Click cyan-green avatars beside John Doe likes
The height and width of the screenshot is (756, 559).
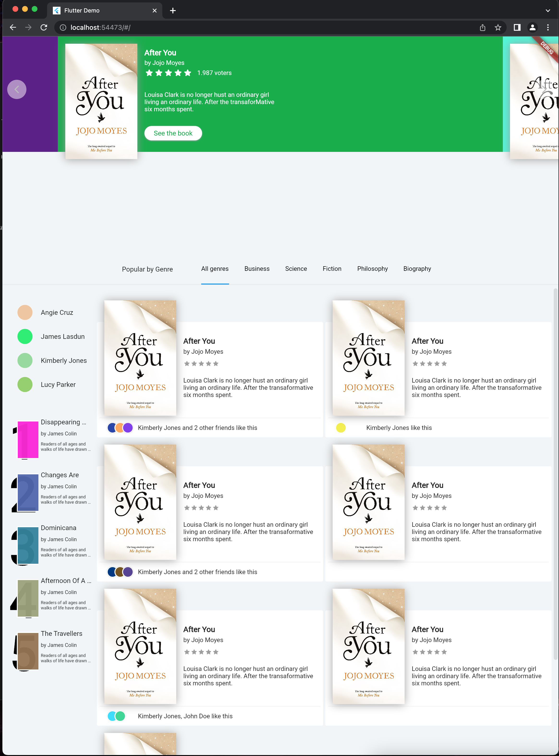tap(116, 716)
